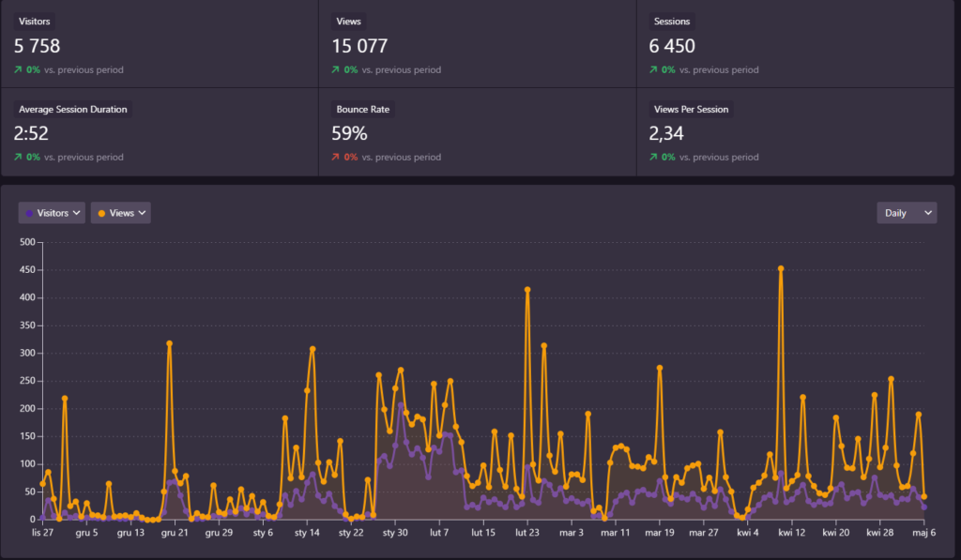This screenshot has width=961, height=560.
Task: Select the Average Session Duration label
Action: [x=72, y=109]
